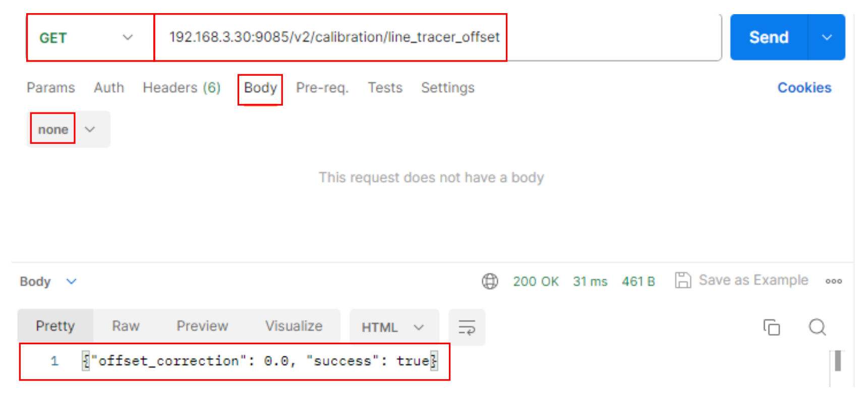
Task: Send the GET request
Action: (x=769, y=37)
